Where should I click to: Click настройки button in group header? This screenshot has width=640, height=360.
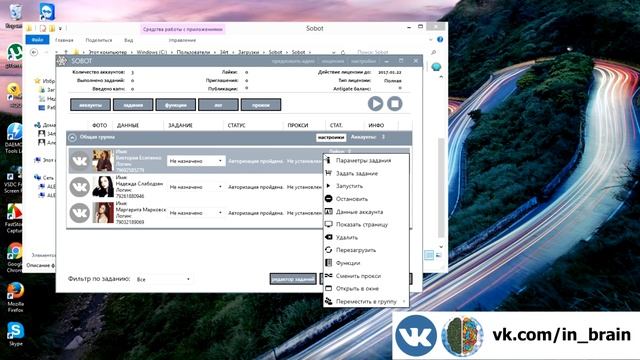(331, 138)
